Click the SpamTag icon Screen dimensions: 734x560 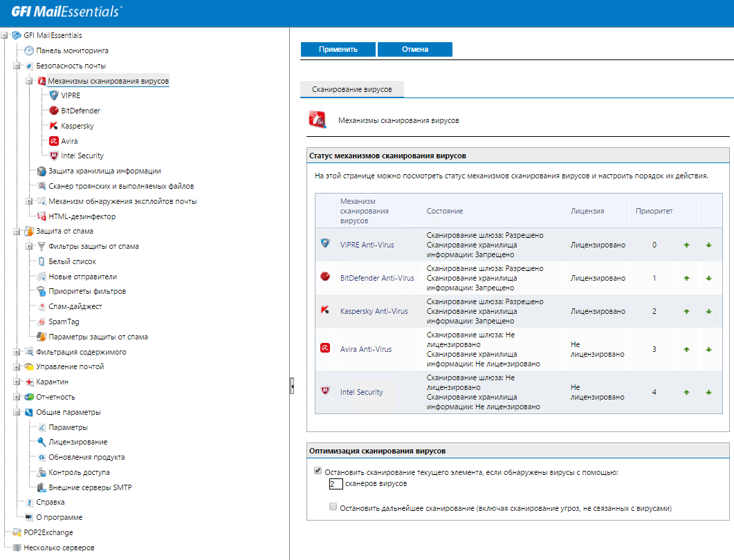(42, 322)
